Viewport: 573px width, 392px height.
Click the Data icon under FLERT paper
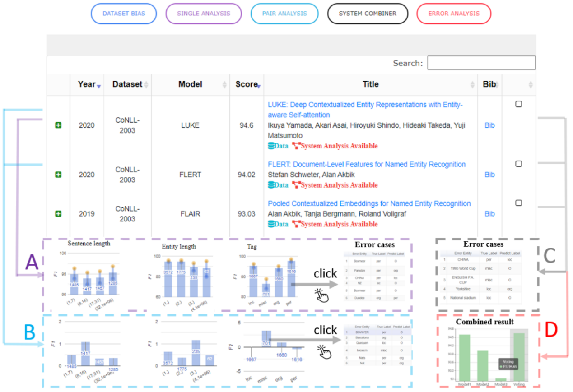click(271, 185)
